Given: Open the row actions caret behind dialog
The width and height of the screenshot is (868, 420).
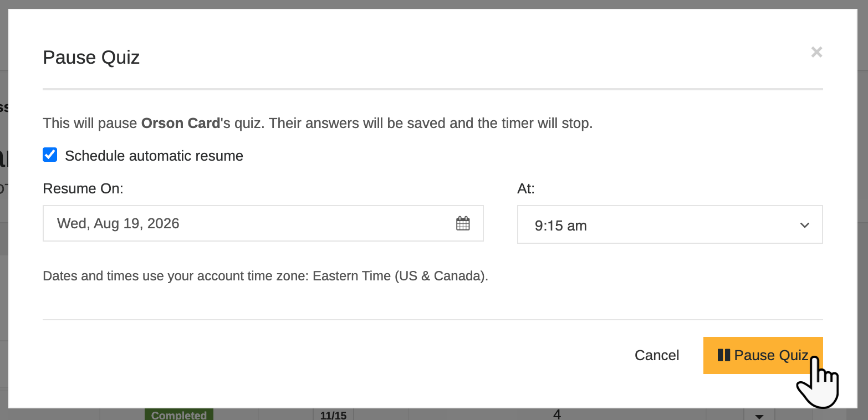Looking at the screenshot, I should pos(760,416).
